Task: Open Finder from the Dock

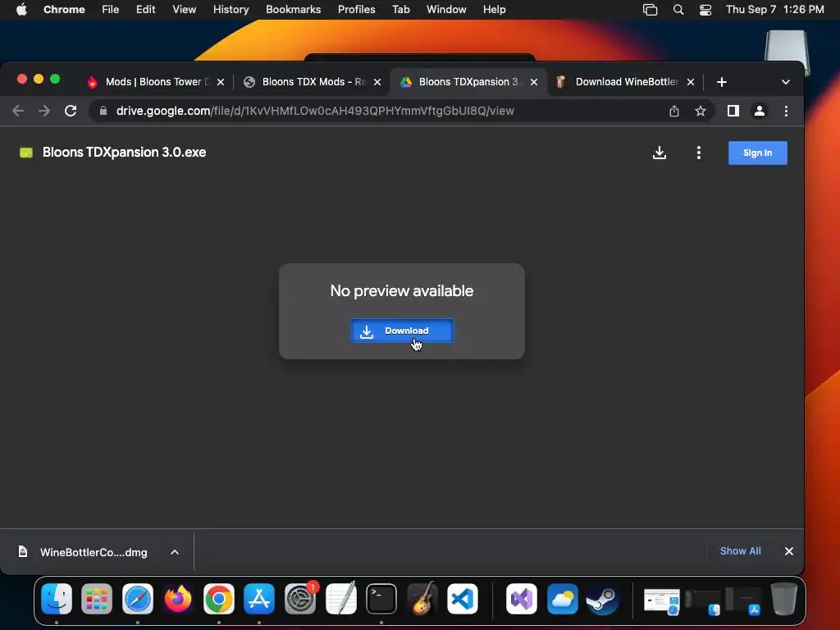Action: coord(57,598)
